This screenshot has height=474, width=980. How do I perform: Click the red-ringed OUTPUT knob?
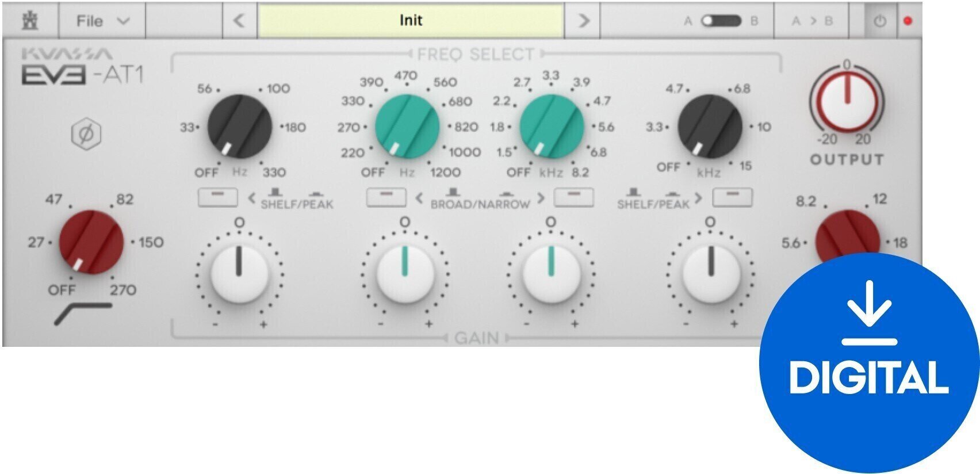tap(846, 100)
